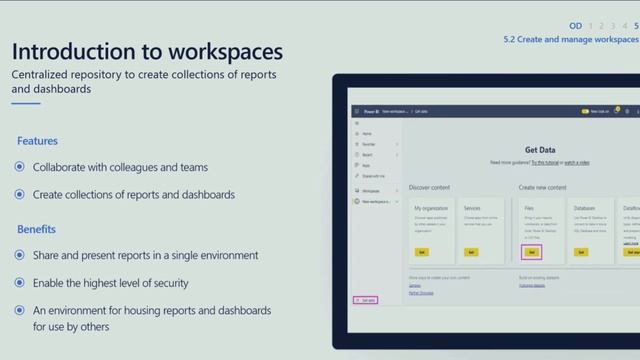The height and width of the screenshot is (360, 640).
Task: Expand the Workspaces flyout chevron
Action: point(397,191)
